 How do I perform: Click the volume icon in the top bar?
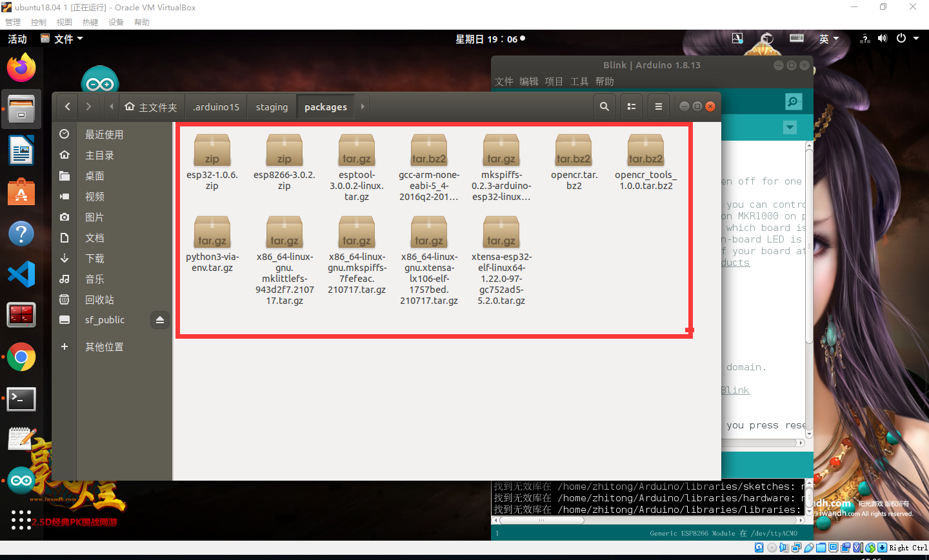[882, 38]
